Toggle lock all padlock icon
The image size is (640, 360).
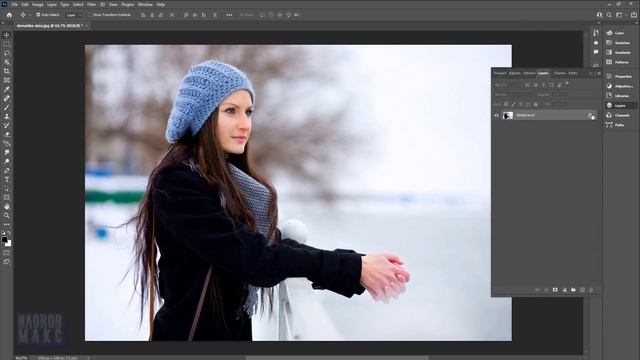[536, 104]
